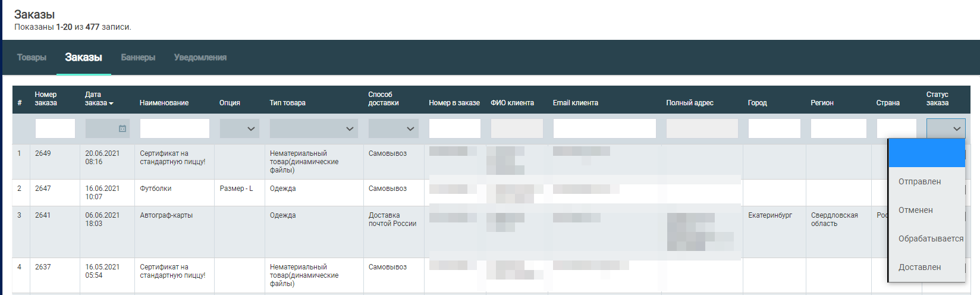Click the Наименование filter input
The width and height of the screenshot is (980, 295).
click(175, 128)
